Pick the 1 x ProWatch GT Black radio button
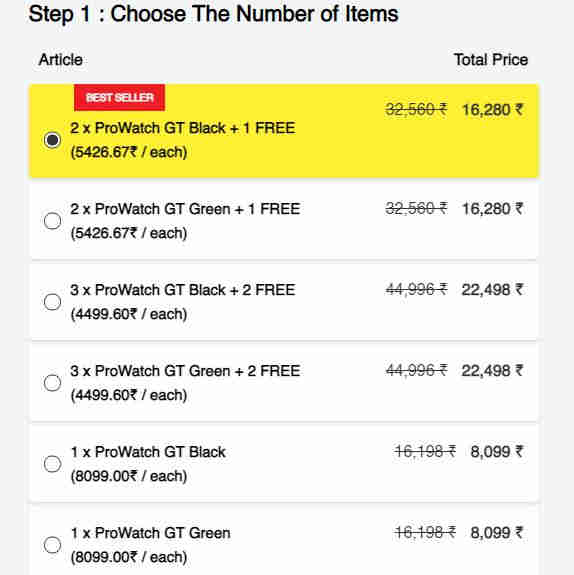The width and height of the screenshot is (574, 575). [x=52, y=464]
